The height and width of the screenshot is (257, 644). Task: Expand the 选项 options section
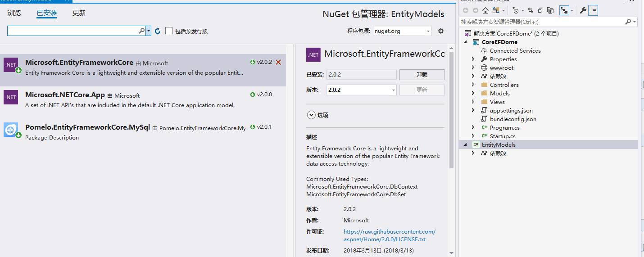pyautogui.click(x=311, y=115)
